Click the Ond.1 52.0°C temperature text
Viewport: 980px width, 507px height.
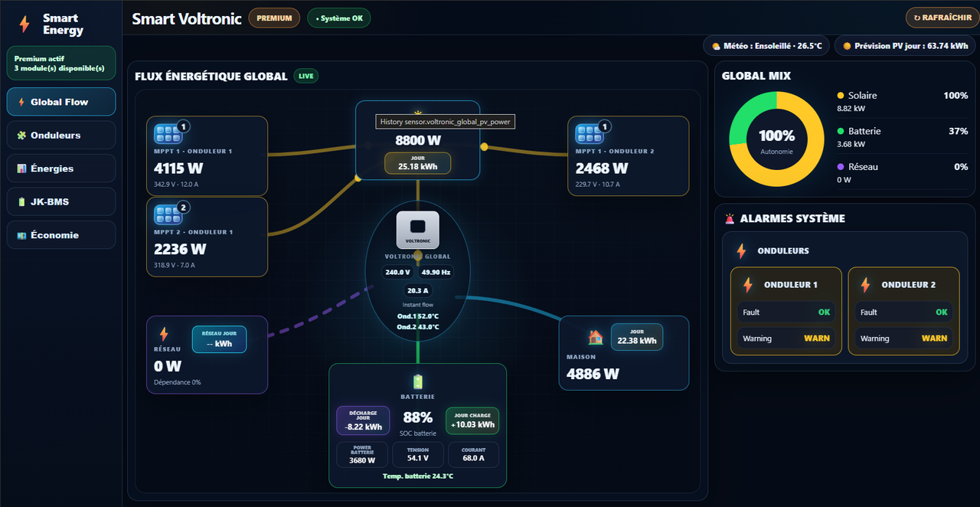(418, 316)
